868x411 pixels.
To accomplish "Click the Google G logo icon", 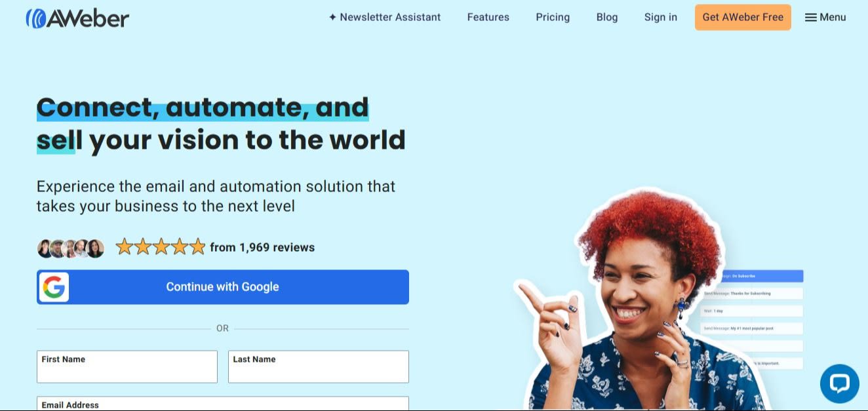I will 54,287.
